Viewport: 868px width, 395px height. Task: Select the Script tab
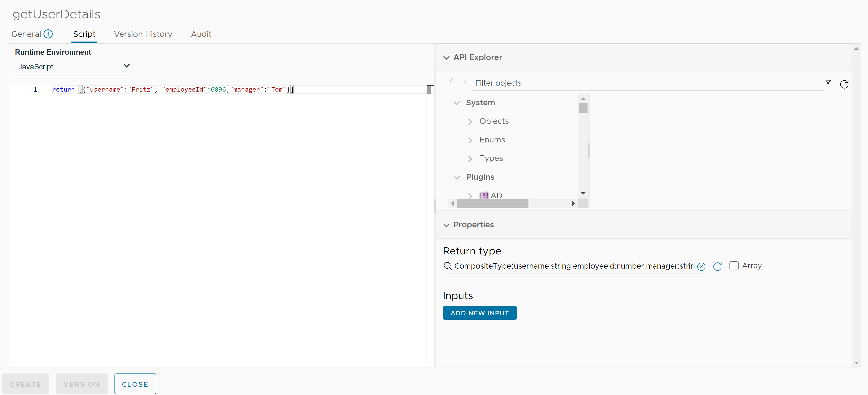pyautogui.click(x=84, y=34)
